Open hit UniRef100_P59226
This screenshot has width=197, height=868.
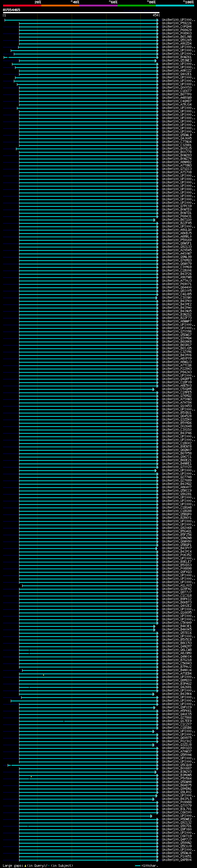pyautogui.click(x=177, y=23)
